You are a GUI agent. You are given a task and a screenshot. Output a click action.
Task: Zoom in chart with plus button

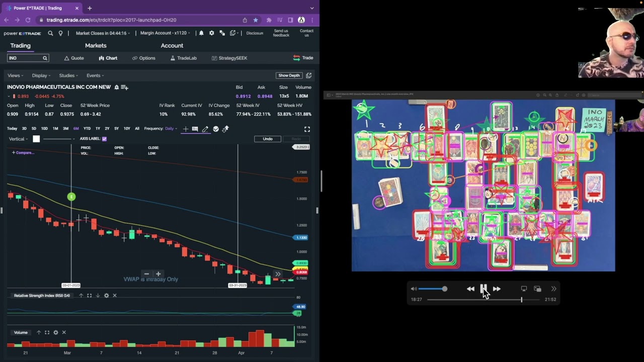tap(158, 274)
